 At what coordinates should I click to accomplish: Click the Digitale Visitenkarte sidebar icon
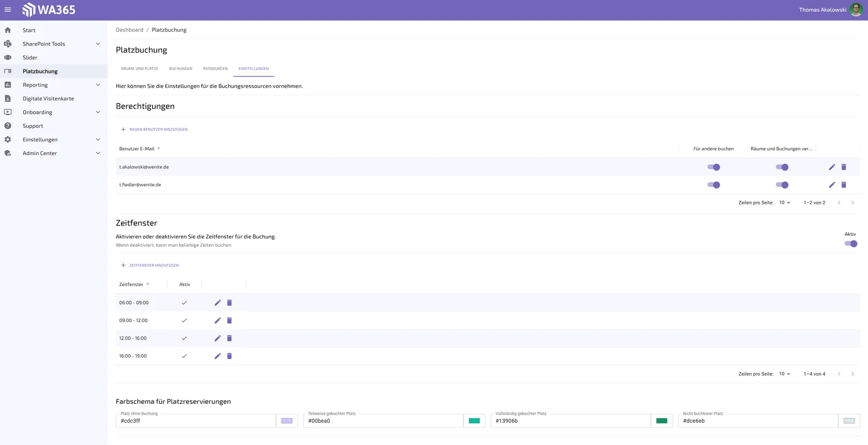coord(8,99)
